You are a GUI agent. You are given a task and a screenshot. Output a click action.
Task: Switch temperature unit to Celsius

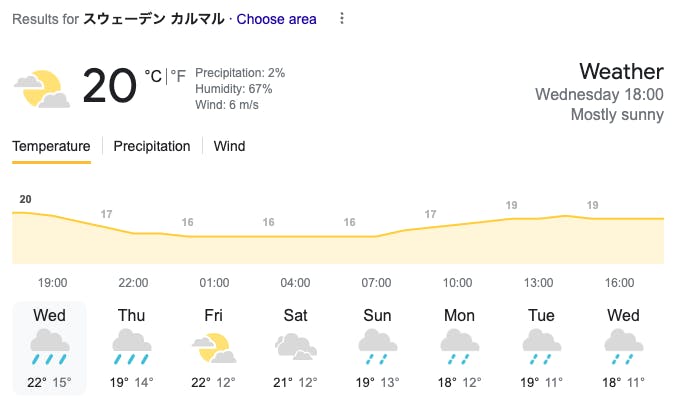[x=153, y=75]
